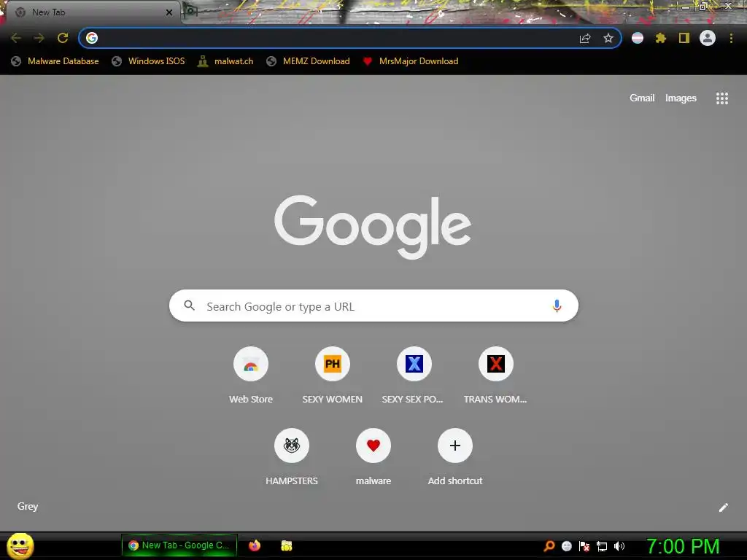Click the address bar field
This screenshot has height=560, width=747.
click(x=350, y=38)
